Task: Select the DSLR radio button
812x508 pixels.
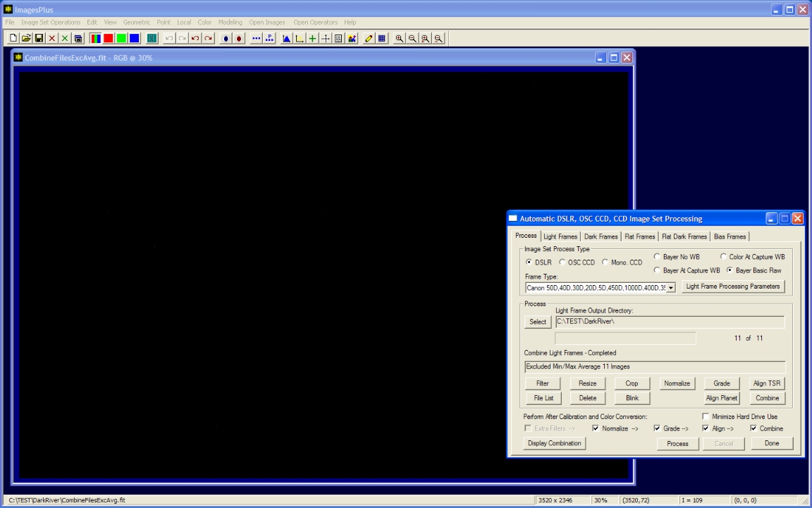Action: [x=529, y=262]
